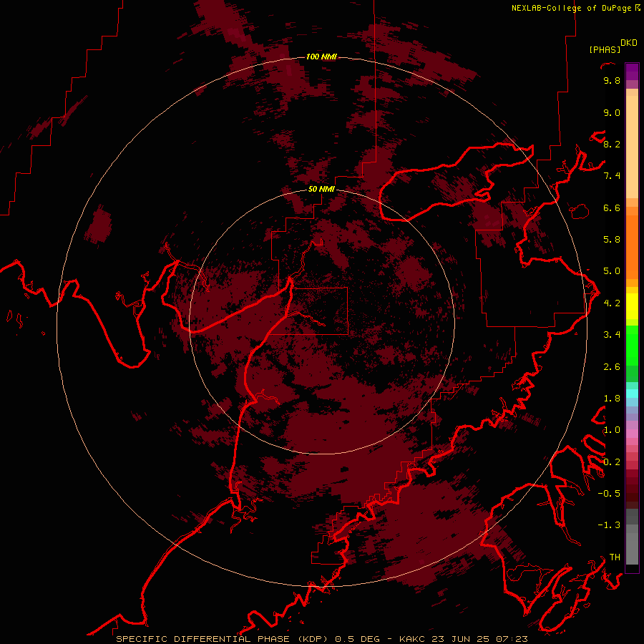The image size is (644, 644).
Task: Click the 6.6 value on the color scale
Action: pos(612,208)
